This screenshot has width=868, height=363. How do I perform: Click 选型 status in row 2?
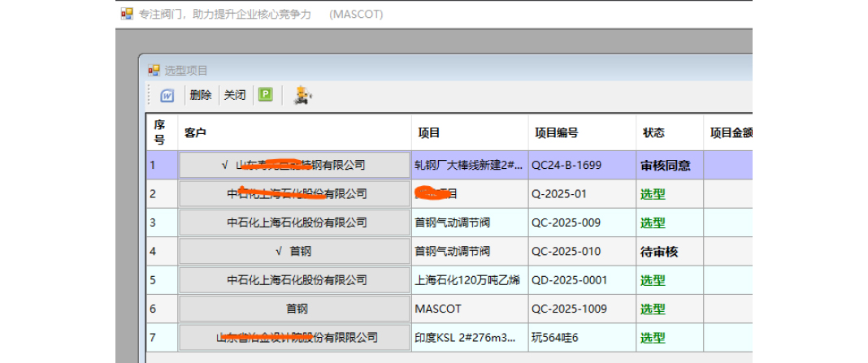(670, 193)
